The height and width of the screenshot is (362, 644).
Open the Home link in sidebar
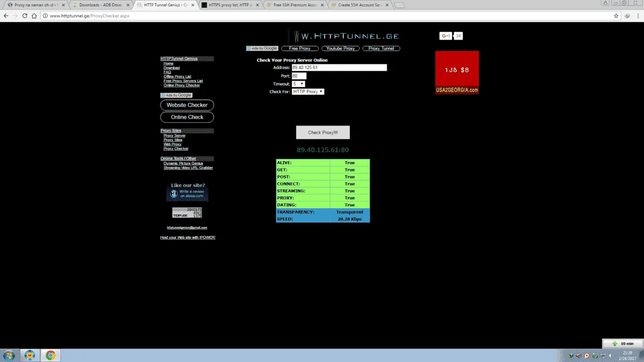pyautogui.click(x=169, y=64)
